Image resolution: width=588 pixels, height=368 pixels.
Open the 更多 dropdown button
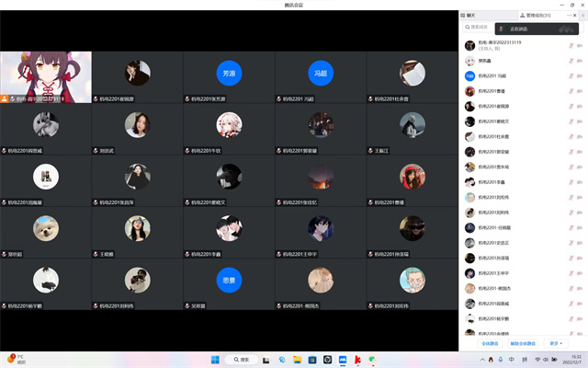[x=556, y=342]
